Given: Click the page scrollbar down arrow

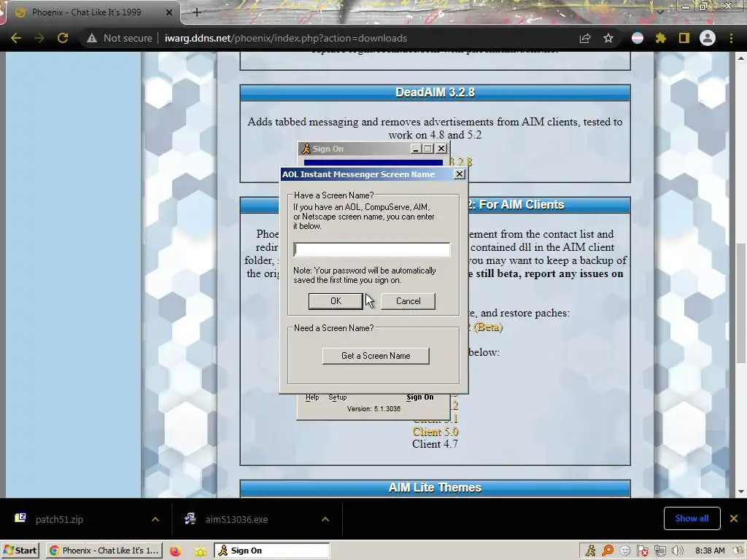Looking at the screenshot, I should (741, 491).
